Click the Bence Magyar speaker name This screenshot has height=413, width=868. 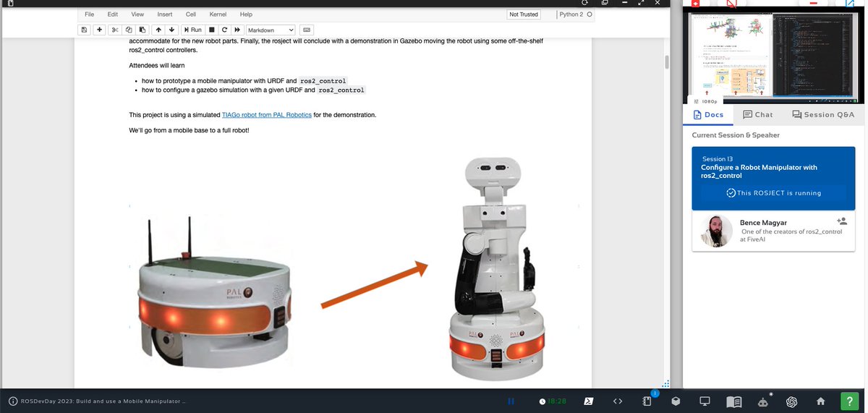pos(763,222)
